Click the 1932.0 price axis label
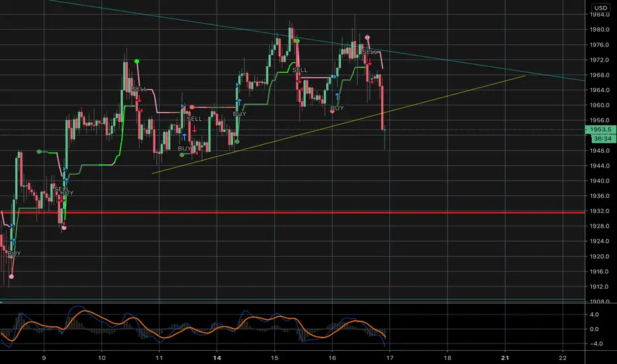Viewport: 617px width, 364px height. (x=599, y=211)
